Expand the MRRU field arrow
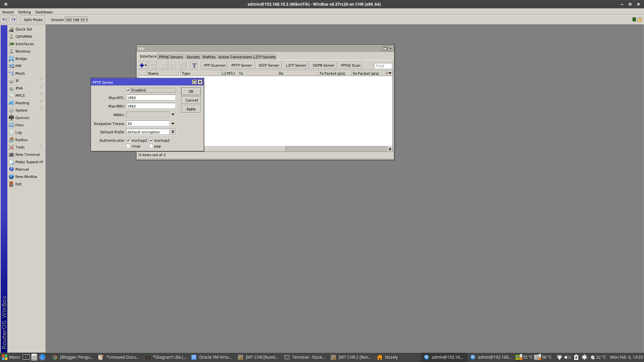Viewport: 644px width, 362px height. [173, 115]
